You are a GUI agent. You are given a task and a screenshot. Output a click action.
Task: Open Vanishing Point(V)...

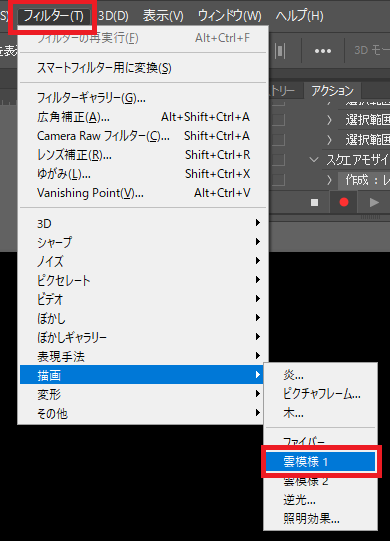143,193
